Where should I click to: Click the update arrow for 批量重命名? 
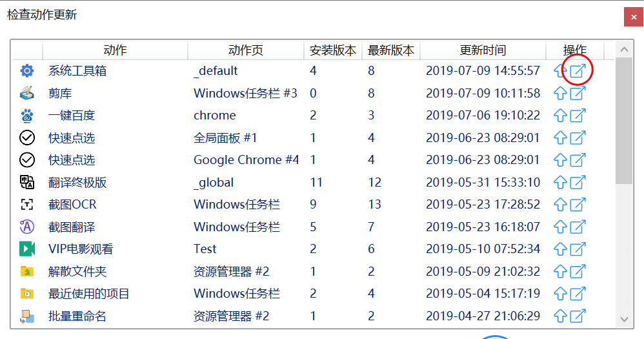[x=560, y=316]
